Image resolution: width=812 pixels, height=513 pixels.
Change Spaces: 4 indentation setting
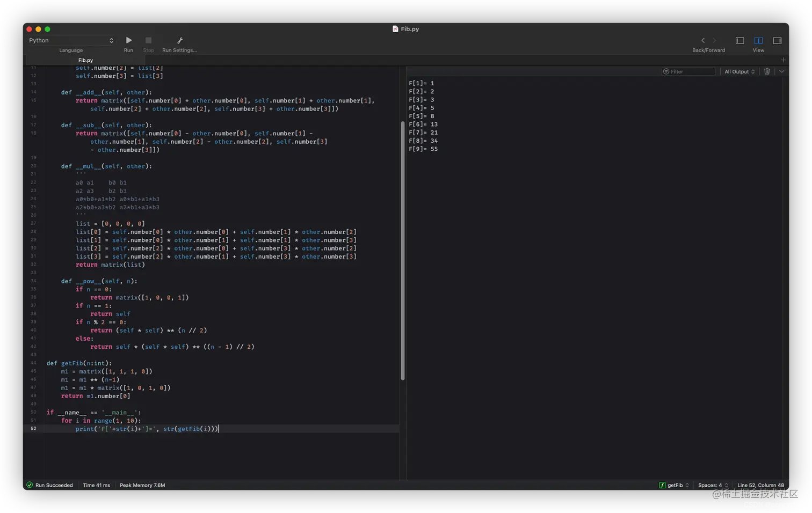pos(713,485)
